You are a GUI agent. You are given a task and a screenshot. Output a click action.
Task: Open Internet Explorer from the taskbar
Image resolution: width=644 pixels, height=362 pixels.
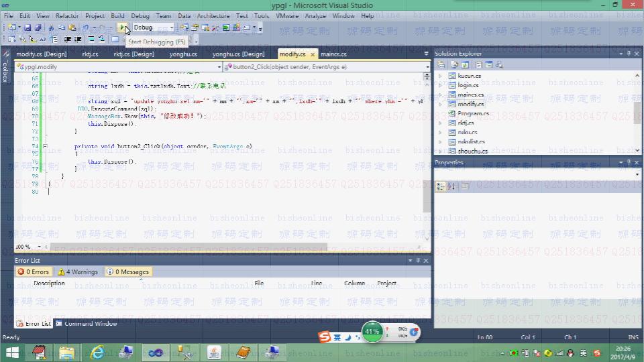[97, 353]
